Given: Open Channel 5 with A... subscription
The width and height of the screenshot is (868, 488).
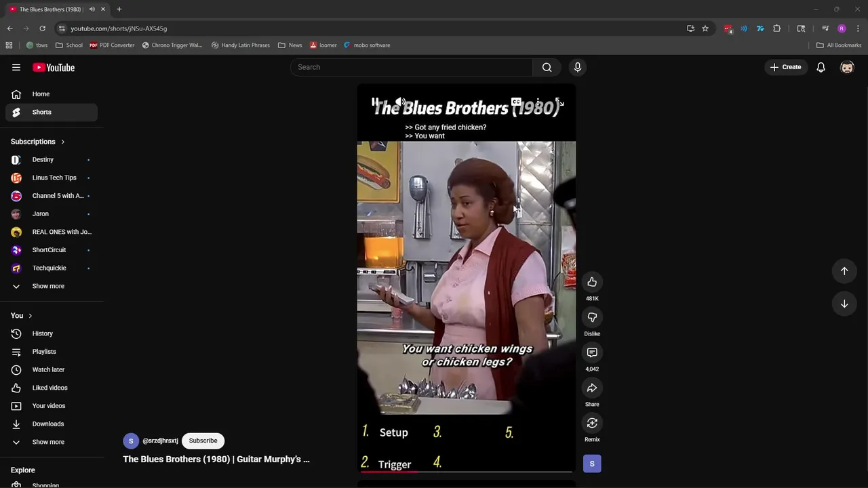Looking at the screenshot, I should (x=52, y=196).
